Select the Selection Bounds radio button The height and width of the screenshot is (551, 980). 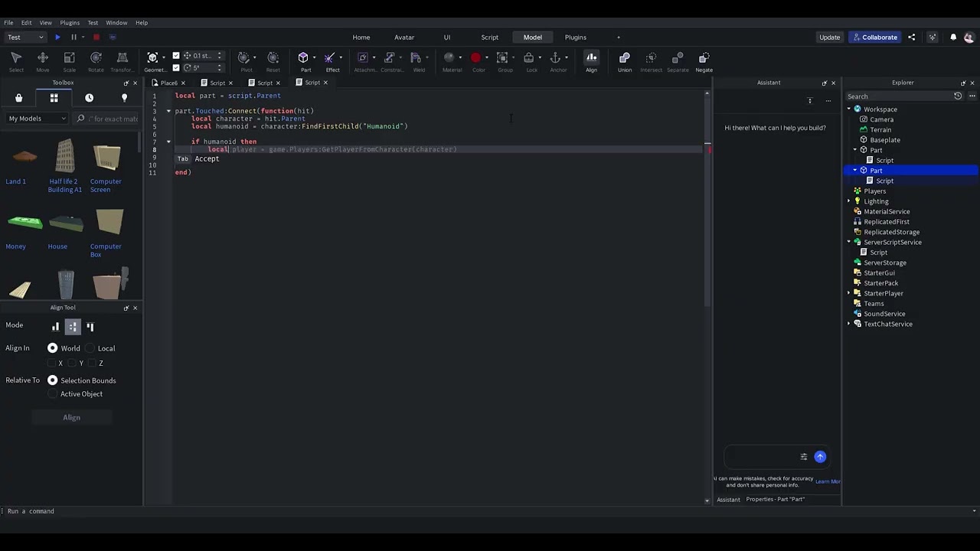point(53,380)
